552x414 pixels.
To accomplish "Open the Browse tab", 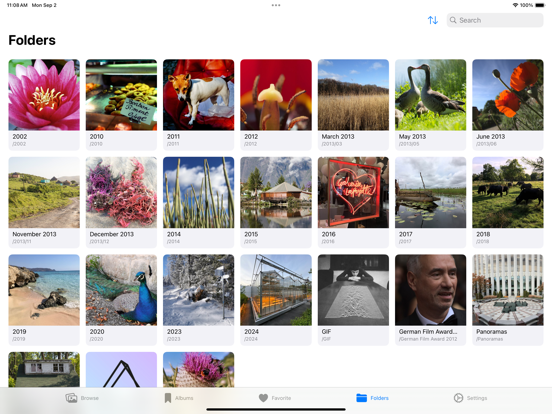I will point(82,398).
